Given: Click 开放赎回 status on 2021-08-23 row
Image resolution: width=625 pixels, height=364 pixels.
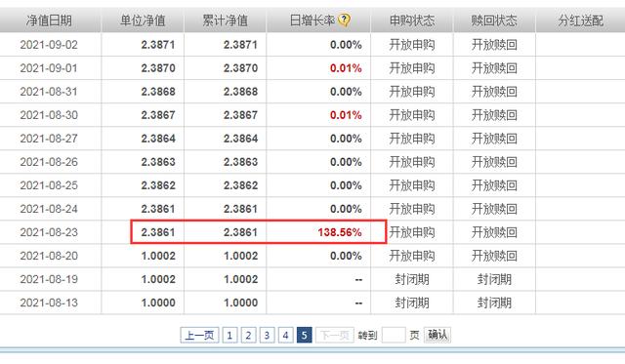Looking at the screenshot, I should click(494, 232).
